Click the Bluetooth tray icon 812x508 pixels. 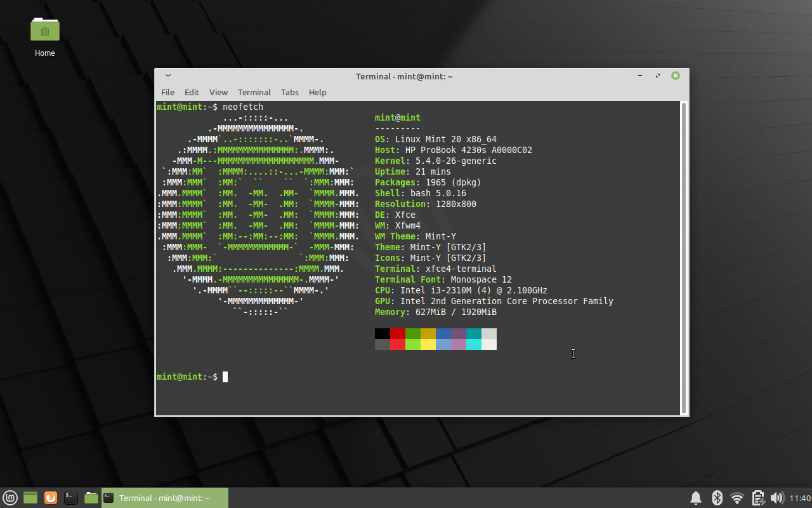pyautogui.click(x=716, y=498)
